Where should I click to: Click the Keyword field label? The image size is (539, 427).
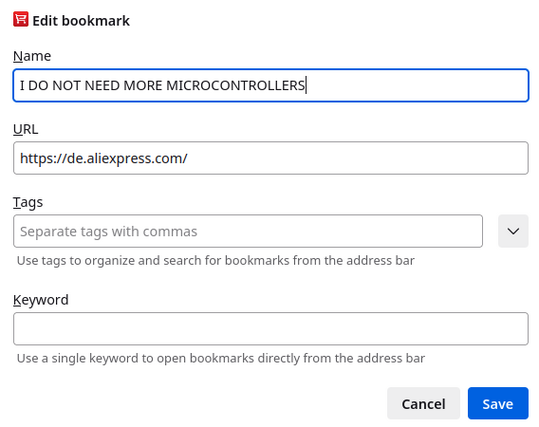click(41, 300)
